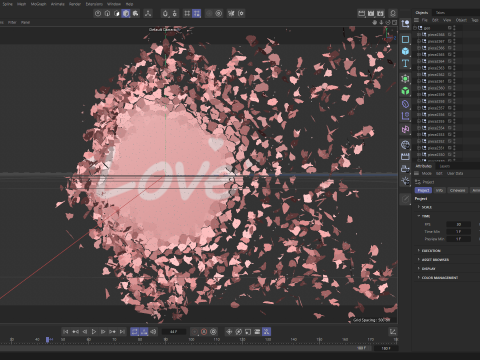The image size is (480, 360).
Task: Select the Edges mode icon in top toolbar
Action: click(x=107, y=13)
